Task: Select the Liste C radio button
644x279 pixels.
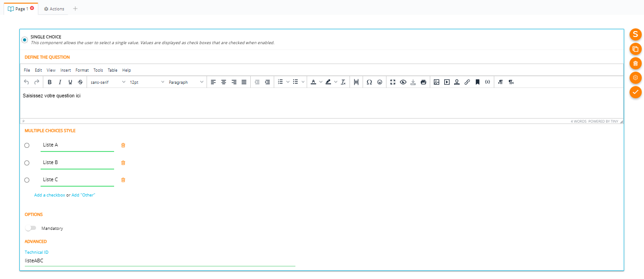Action: pos(27,180)
